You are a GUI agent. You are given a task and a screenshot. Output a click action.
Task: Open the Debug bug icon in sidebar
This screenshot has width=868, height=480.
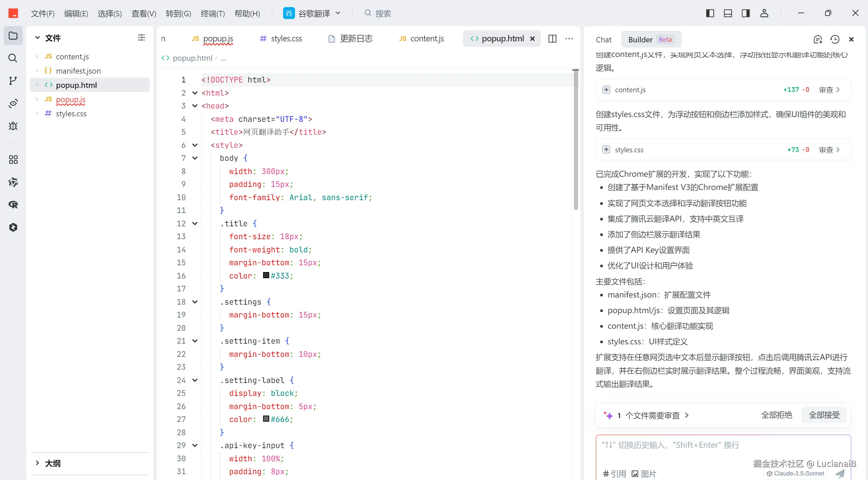click(x=13, y=126)
